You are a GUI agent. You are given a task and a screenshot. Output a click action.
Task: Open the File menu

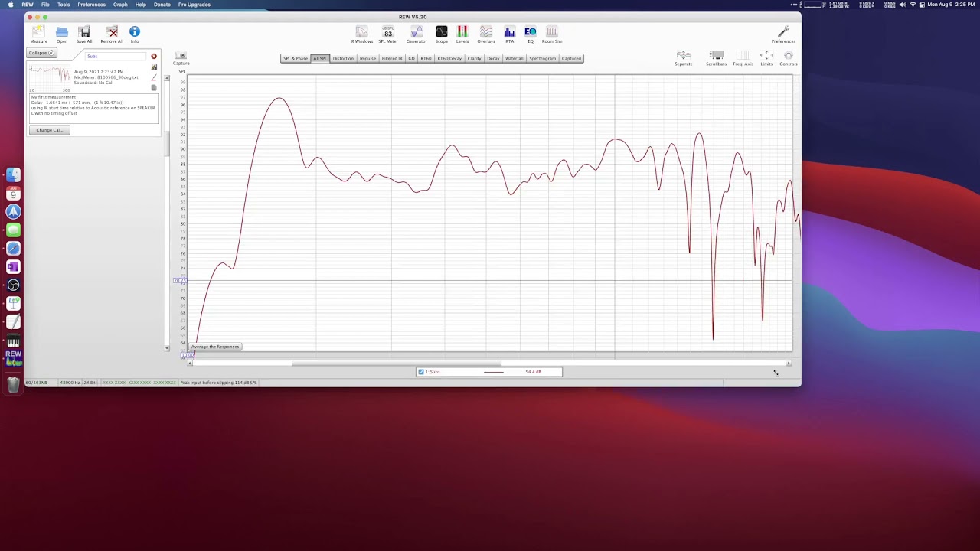point(45,5)
